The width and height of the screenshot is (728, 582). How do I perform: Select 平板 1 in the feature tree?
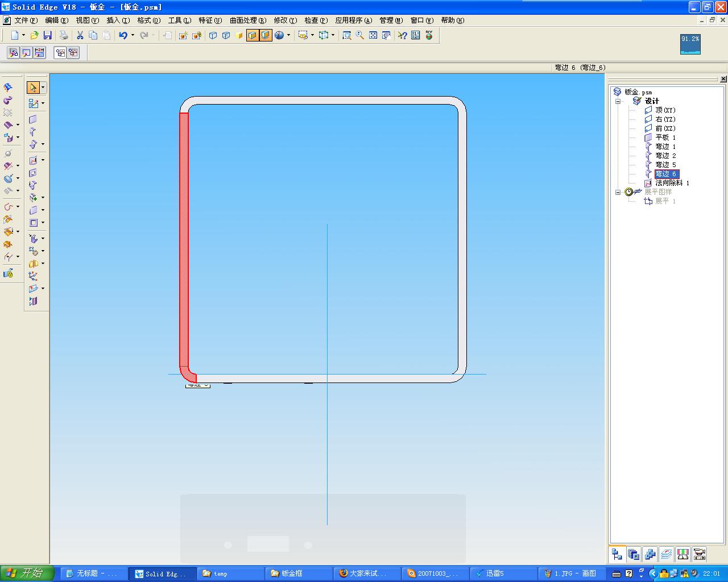tap(665, 138)
